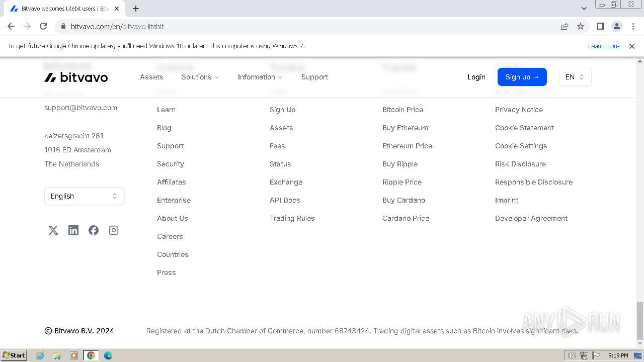Click the page vertical scrollbar thumb
The width and height of the screenshot is (644, 362).
(639, 321)
